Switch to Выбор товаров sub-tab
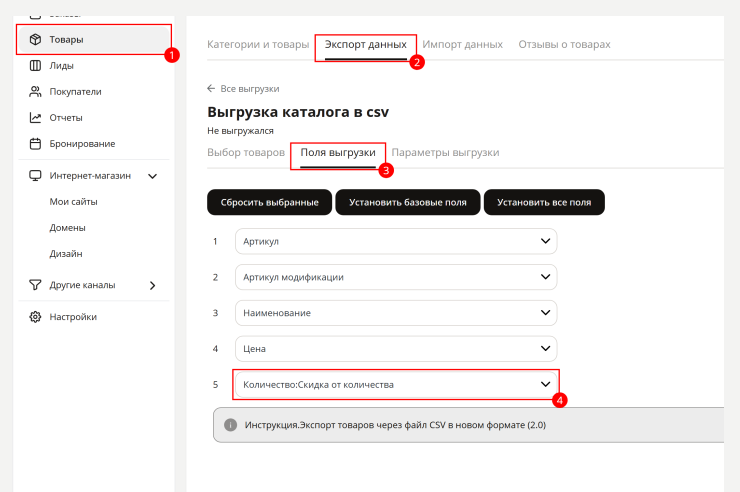 (x=246, y=152)
